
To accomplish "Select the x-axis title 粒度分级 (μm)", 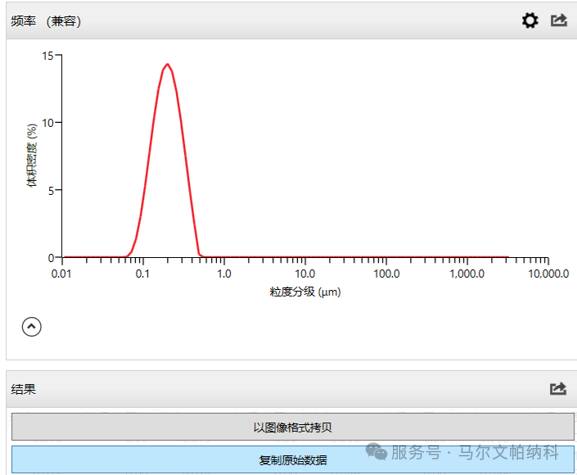I will click(305, 292).
